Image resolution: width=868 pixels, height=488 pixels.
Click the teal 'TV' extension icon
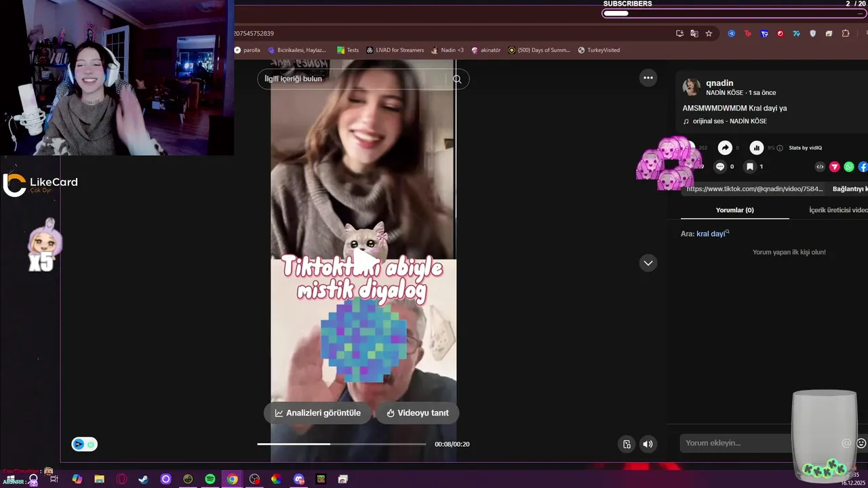pyautogui.click(x=797, y=33)
